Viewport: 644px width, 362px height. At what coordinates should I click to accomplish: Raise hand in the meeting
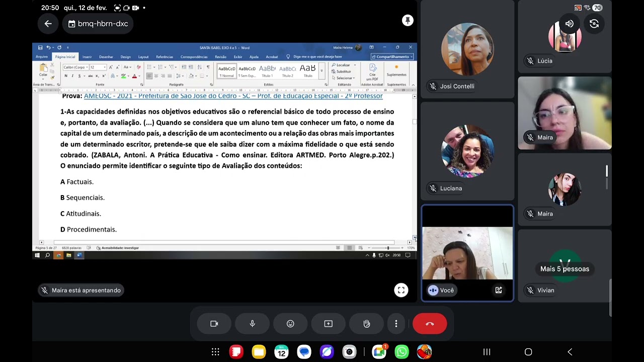click(x=367, y=324)
